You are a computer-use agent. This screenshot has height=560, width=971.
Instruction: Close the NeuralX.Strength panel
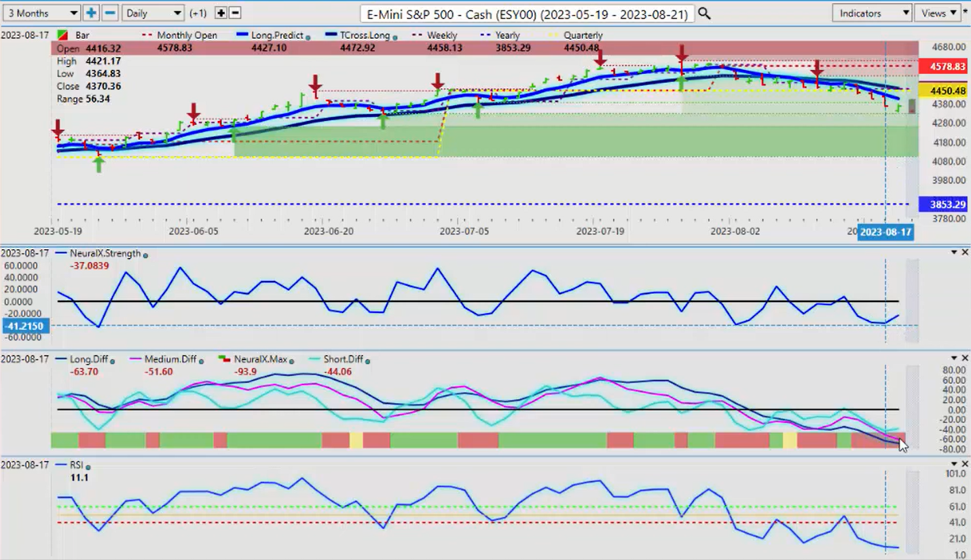[965, 253]
